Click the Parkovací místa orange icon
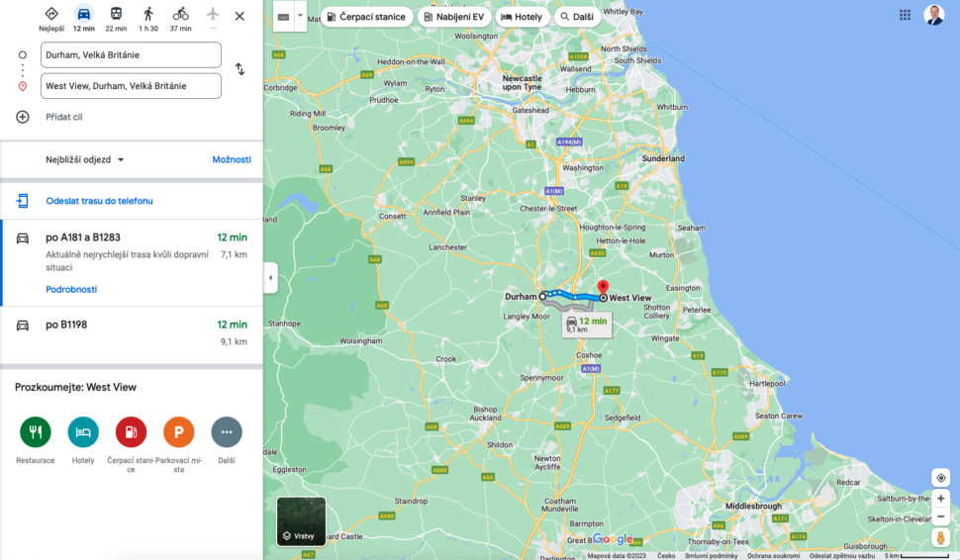The width and height of the screenshot is (960, 560). point(179,432)
